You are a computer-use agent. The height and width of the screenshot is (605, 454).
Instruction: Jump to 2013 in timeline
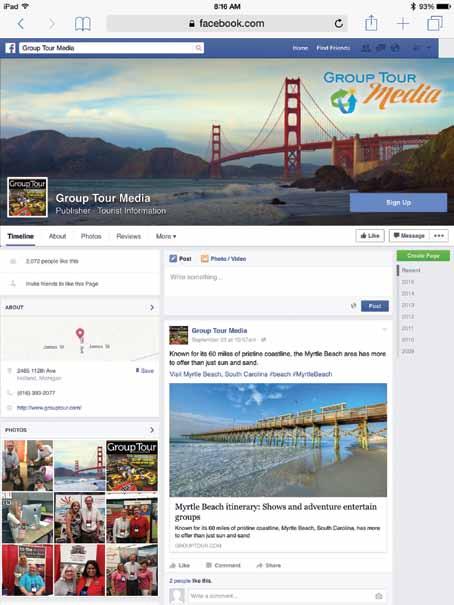[408, 305]
